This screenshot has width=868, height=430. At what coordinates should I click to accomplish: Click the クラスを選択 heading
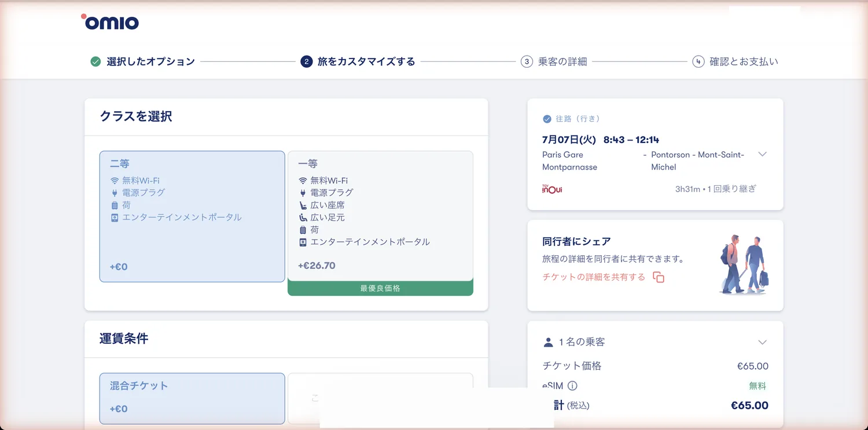(x=136, y=116)
